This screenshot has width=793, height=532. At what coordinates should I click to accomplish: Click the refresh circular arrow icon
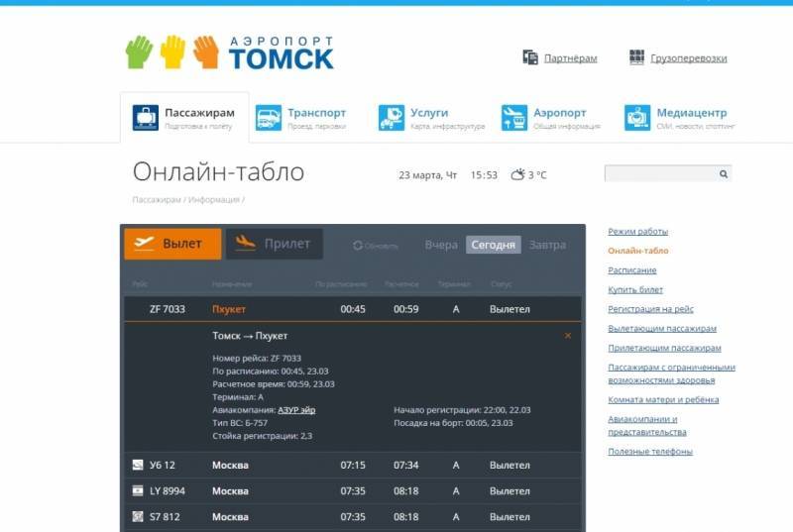click(358, 246)
